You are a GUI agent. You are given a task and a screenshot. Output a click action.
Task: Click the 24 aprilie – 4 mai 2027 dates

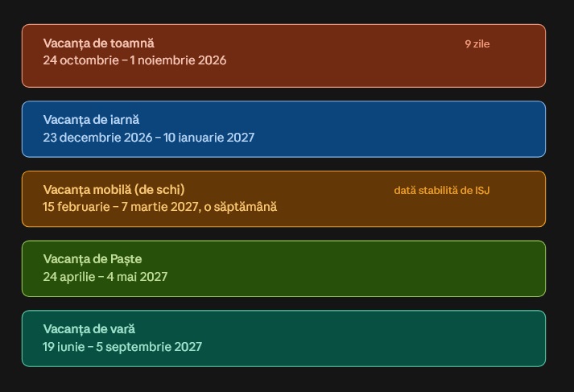[x=105, y=277]
